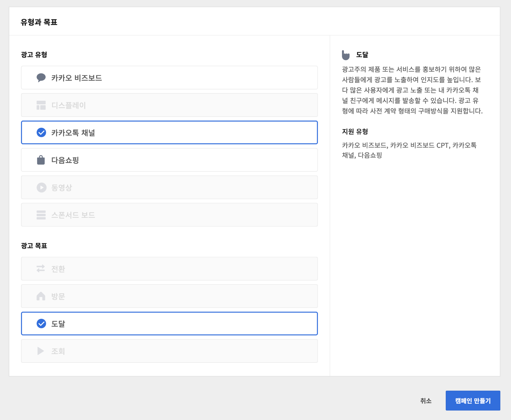Image resolution: width=511 pixels, height=420 pixels.
Task: Click the layout grid icon beside 디스플레이
Action: 41,105
